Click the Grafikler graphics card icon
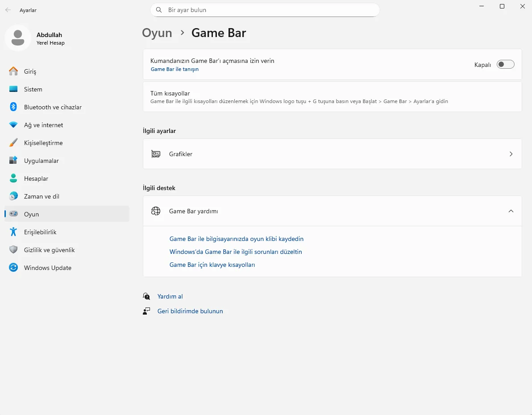The image size is (532, 415). (x=156, y=154)
